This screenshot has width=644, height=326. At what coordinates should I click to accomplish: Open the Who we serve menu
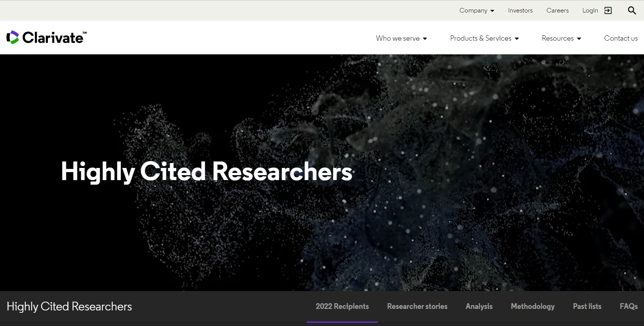[x=401, y=38]
